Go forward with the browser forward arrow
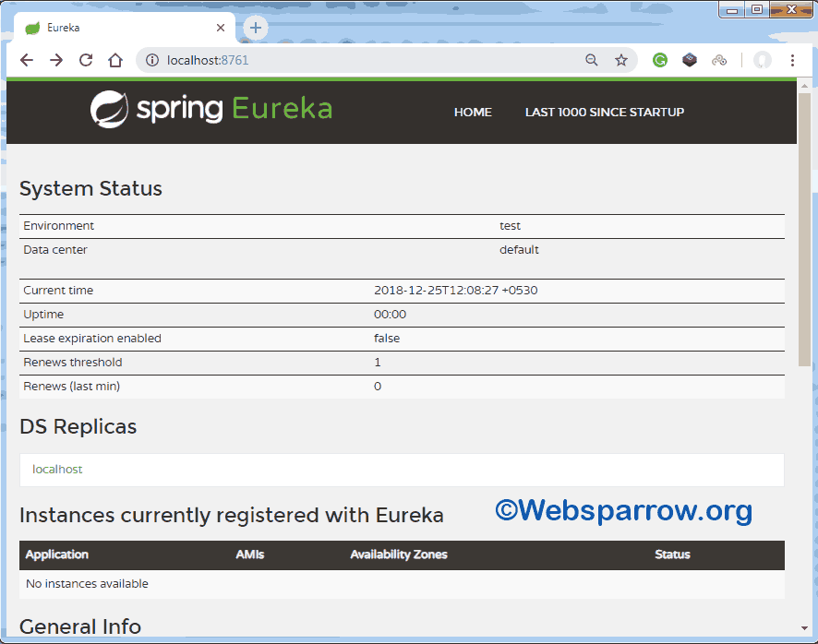Viewport: 818px width, 644px height. click(x=56, y=61)
